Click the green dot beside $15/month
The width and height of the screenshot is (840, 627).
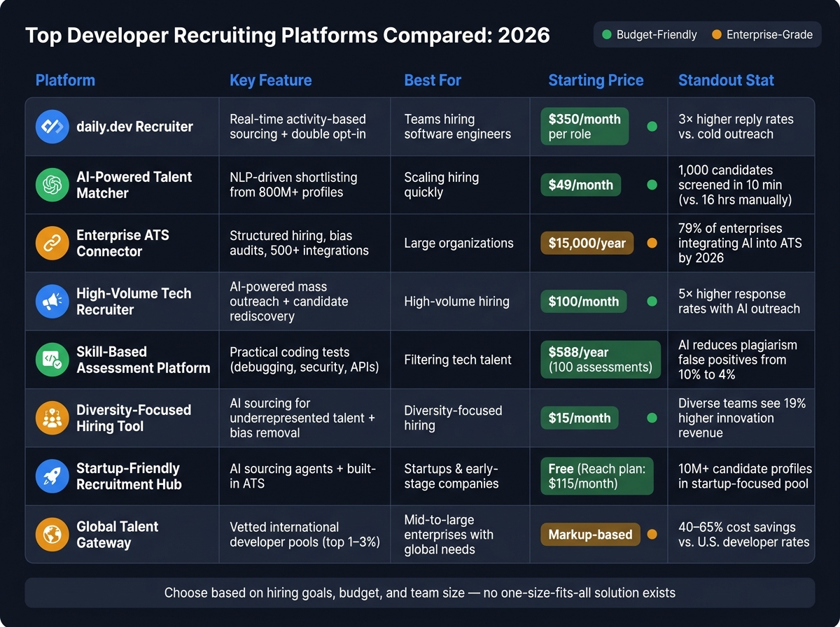[x=652, y=418]
